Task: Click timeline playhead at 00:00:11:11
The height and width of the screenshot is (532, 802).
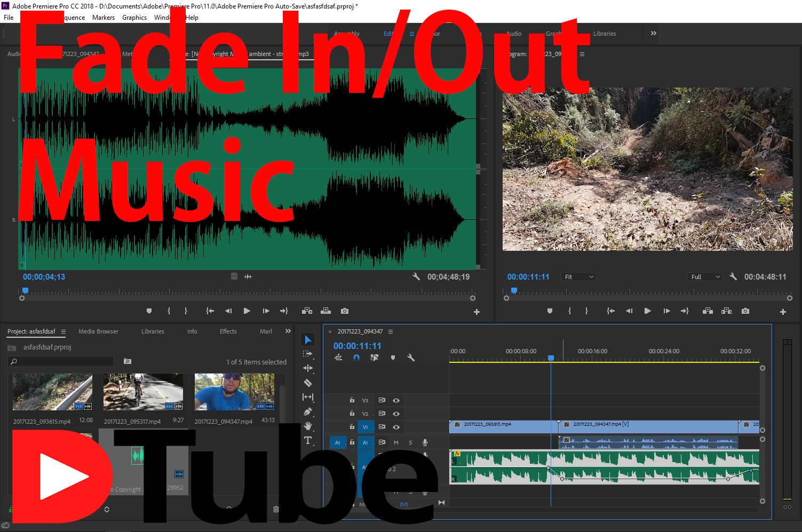Action: click(x=551, y=358)
